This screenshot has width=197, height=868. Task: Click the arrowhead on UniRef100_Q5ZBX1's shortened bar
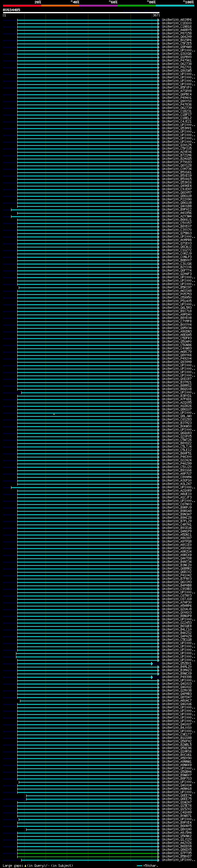[x=152, y=664]
